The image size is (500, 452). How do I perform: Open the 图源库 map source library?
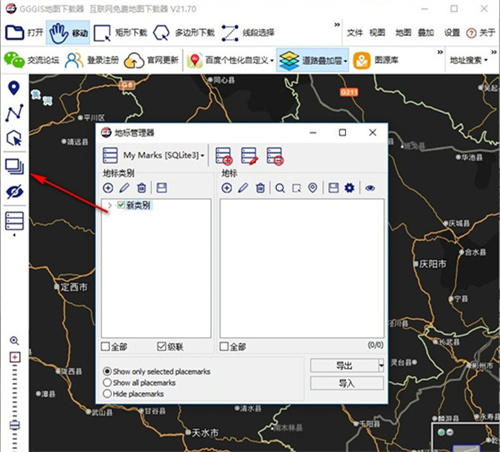(x=375, y=60)
